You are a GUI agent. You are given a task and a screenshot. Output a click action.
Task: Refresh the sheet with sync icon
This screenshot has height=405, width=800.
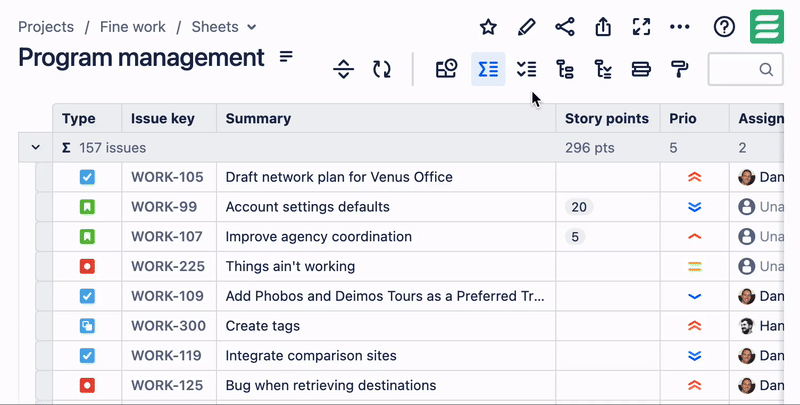click(382, 69)
